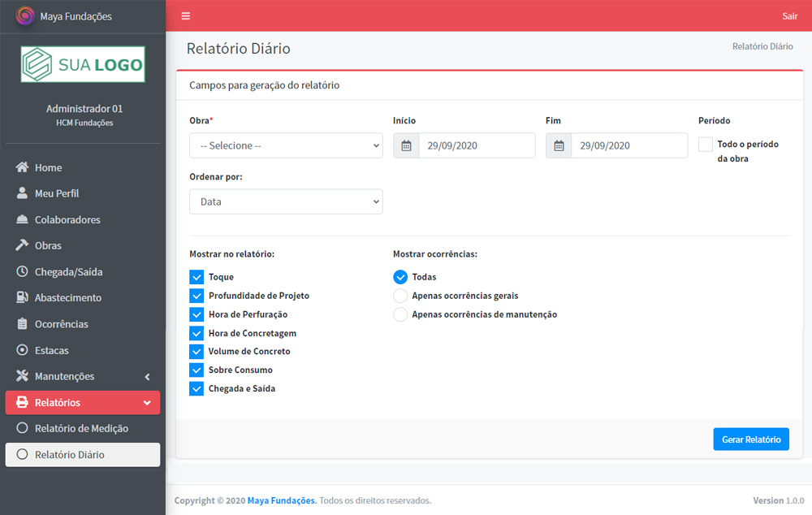This screenshot has width=812, height=515.
Task: Uncheck Chegada e Saída checkbox
Action: pos(197,388)
